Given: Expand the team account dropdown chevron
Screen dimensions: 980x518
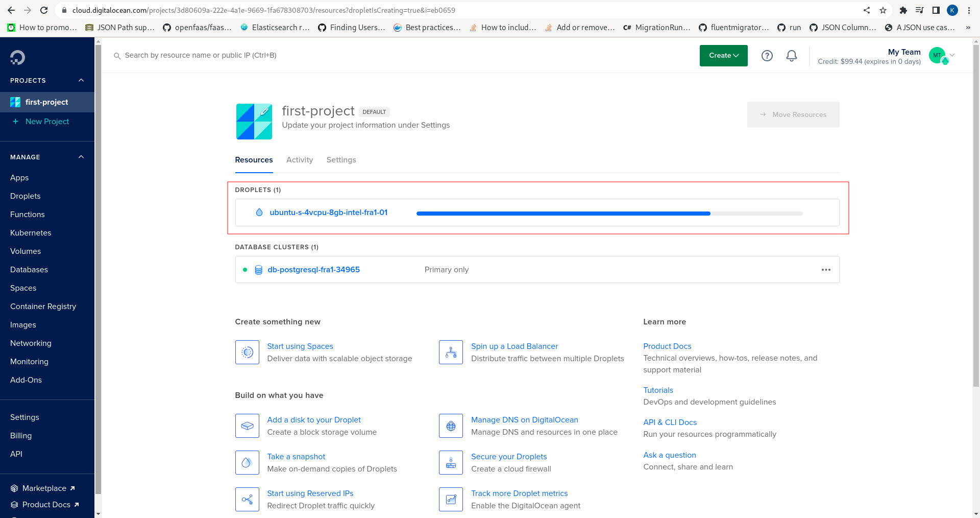Looking at the screenshot, I should [952, 55].
